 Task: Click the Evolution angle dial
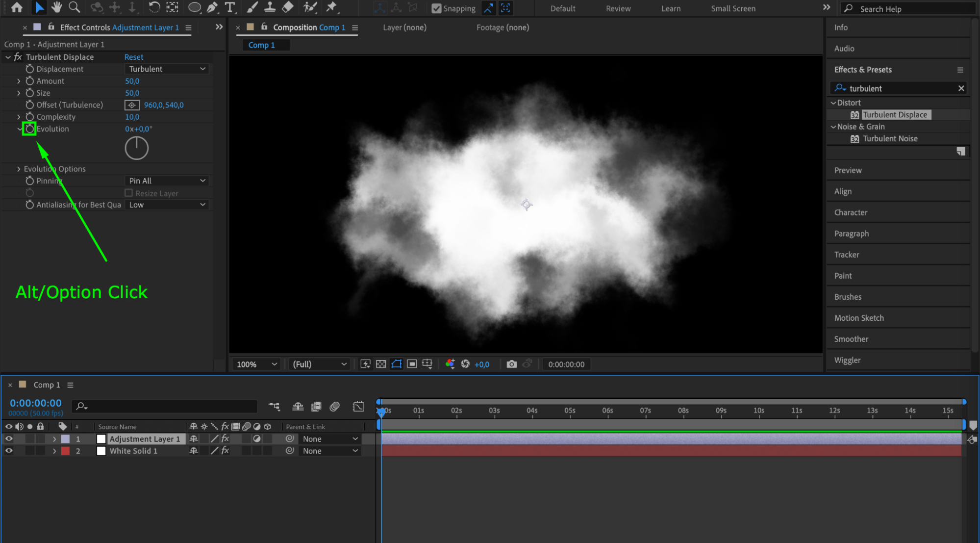tap(136, 148)
